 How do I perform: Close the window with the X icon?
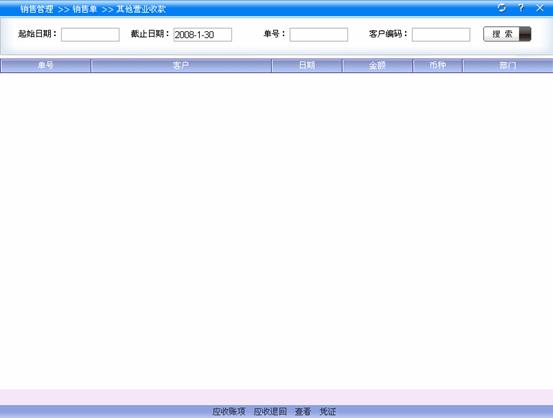click(x=540, y=7)
